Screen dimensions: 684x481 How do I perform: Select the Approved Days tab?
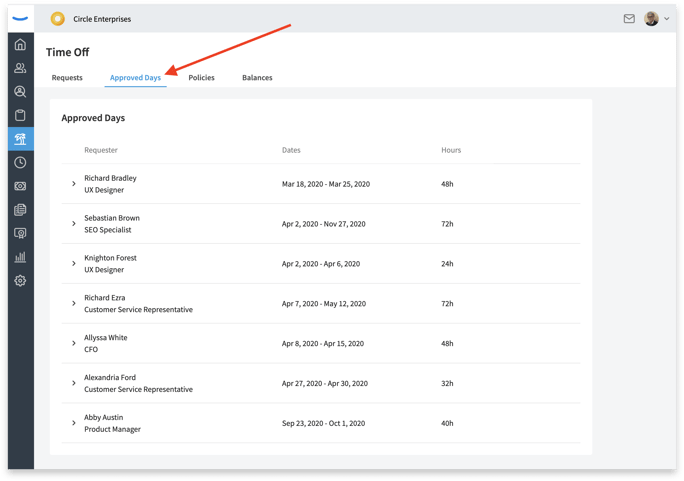(135, 78)
